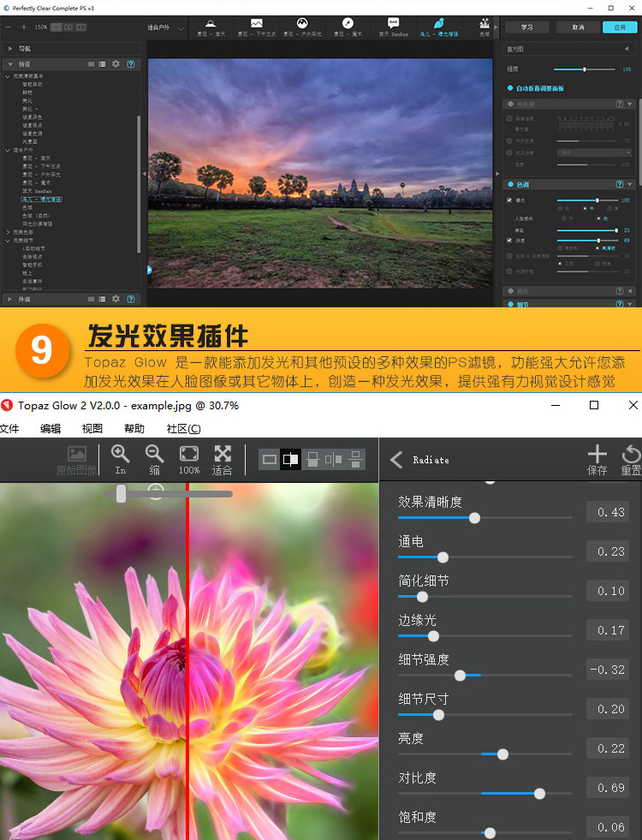
Task: Check the last checkbox at the bottom of 色调 panel
Action: point(509,271)
